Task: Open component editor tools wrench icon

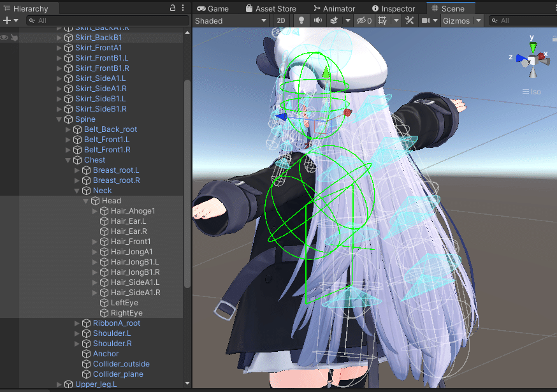Action: point(410,20)
